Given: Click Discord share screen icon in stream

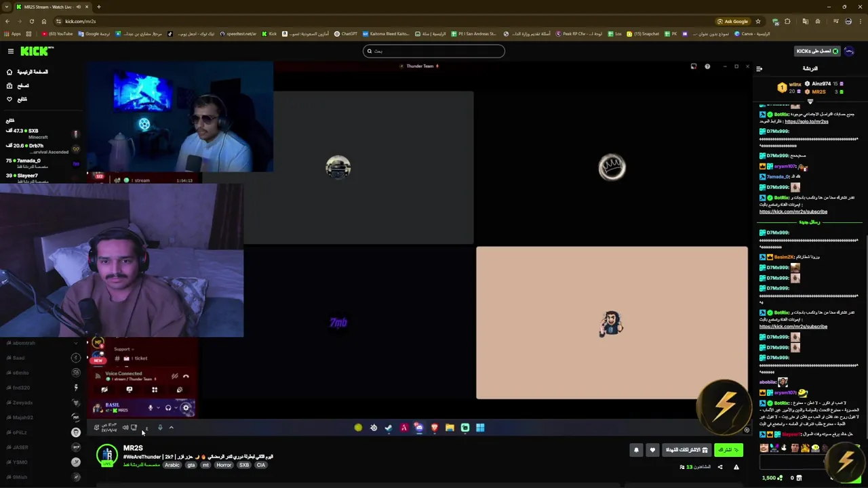Looking at the screenshot, I should 129,390.
